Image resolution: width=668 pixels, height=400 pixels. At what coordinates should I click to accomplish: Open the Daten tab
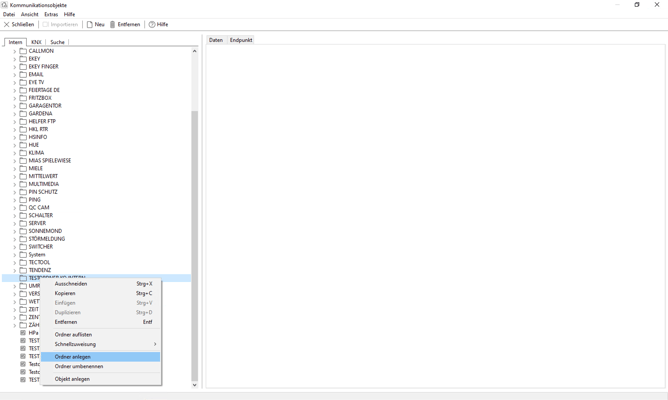tap(216, 40)
